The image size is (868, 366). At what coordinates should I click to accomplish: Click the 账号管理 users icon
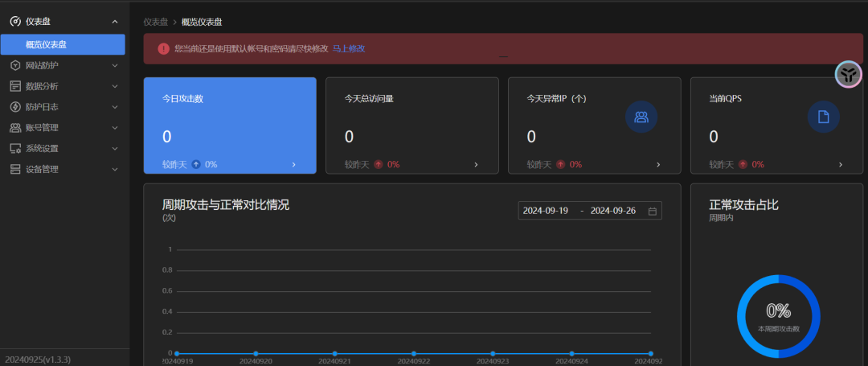pos(15,128)
